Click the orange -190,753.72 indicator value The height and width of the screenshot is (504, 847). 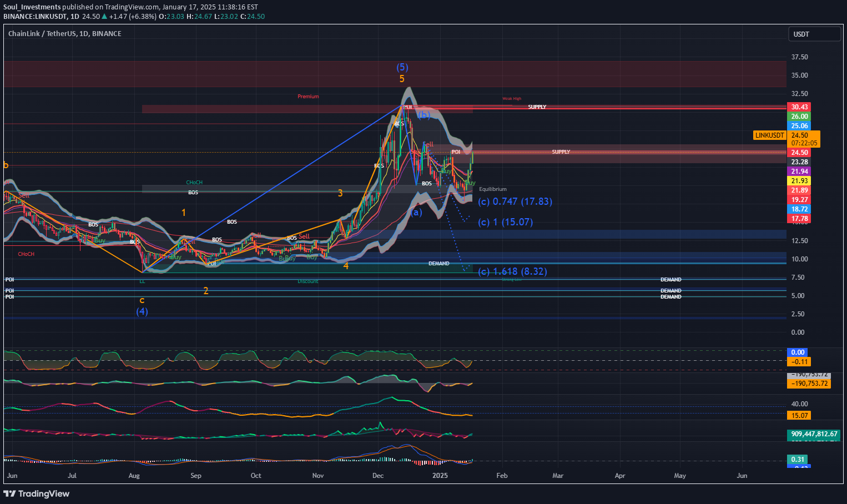(x=809, y=384)
